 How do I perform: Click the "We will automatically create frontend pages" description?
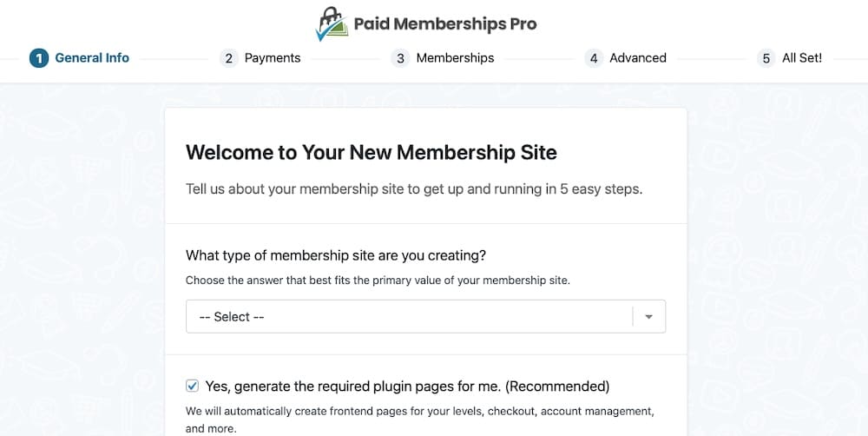[x=419, y=410]
